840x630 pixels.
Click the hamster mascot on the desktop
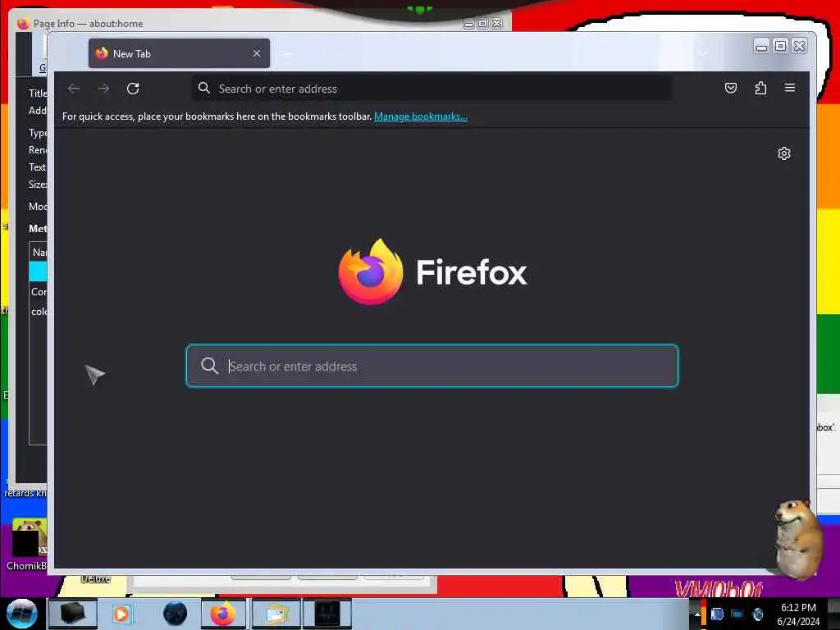[x=798, y=538]
